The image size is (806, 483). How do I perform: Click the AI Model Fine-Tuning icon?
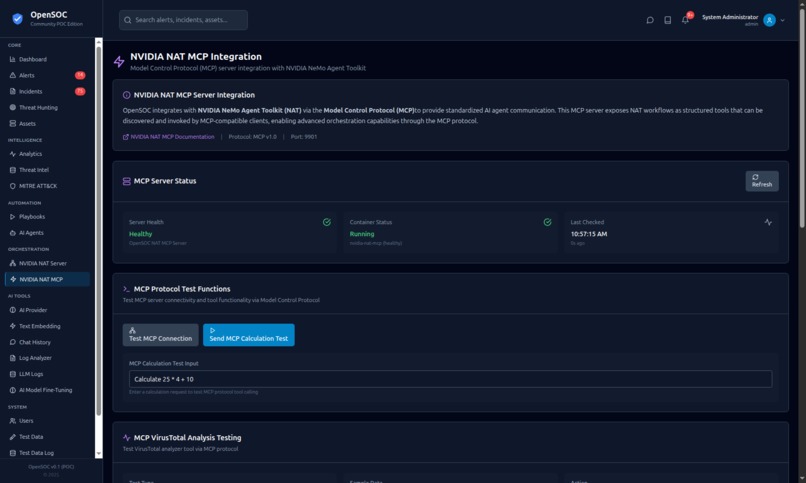click(x=13, y=390)
